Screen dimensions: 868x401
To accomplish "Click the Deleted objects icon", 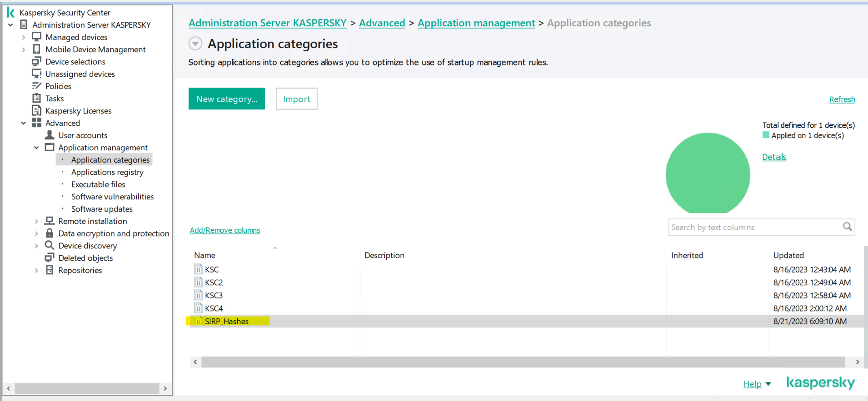I will point(50,257).
